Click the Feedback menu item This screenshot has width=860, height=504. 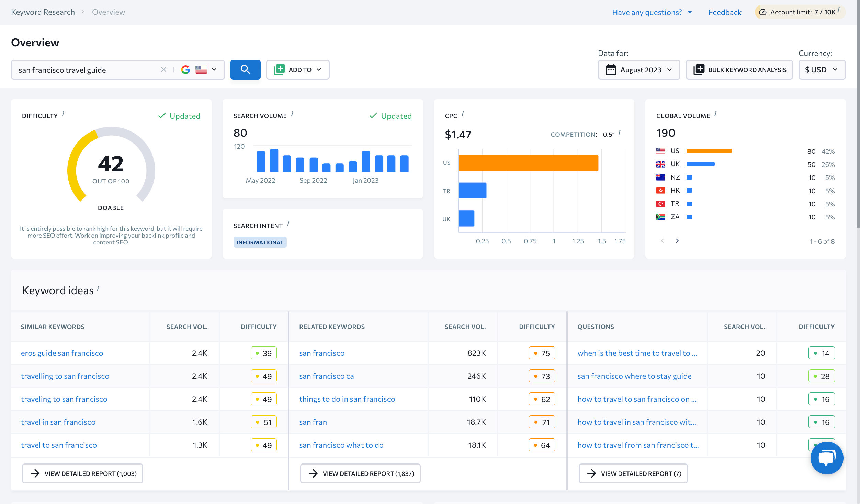pyautogui.click(x=725, y=11)
